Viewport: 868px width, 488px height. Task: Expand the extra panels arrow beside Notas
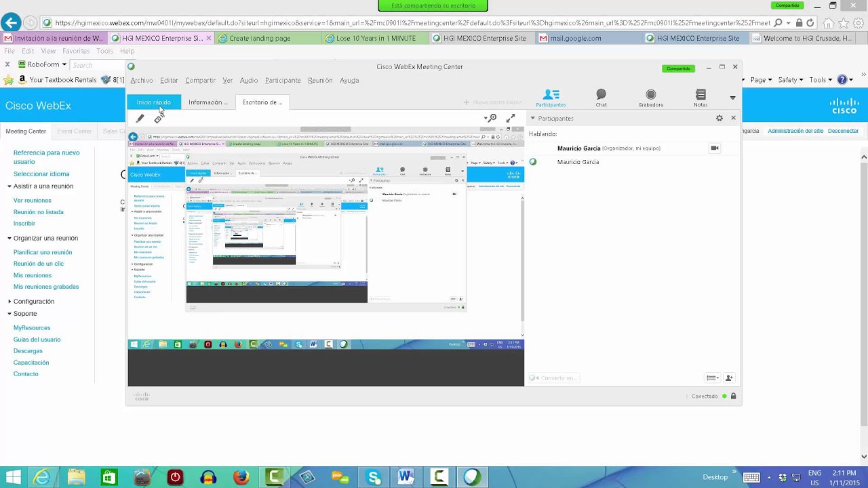click(732, 98)
